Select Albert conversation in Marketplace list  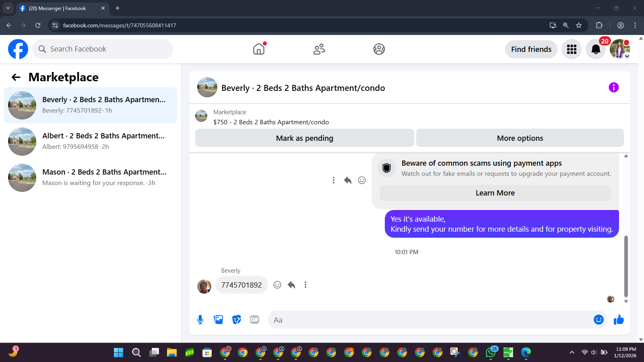point(91,142)
